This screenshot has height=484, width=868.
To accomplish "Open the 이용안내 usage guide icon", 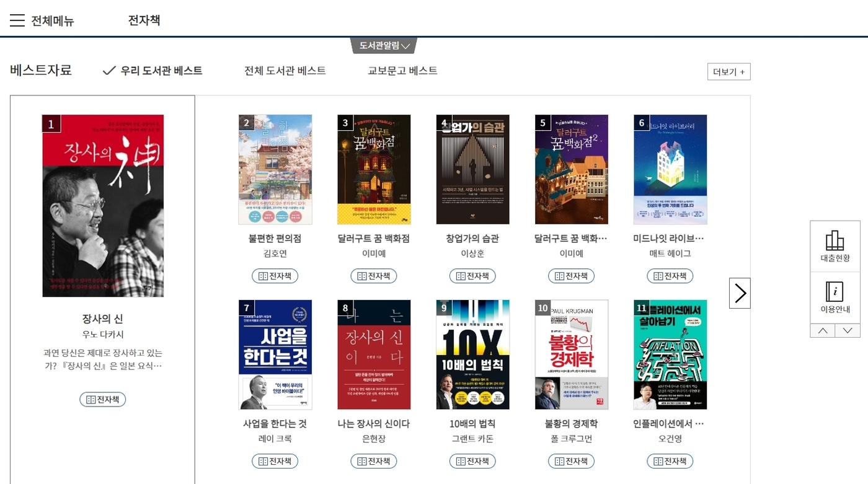I will (x=835, y=297).
